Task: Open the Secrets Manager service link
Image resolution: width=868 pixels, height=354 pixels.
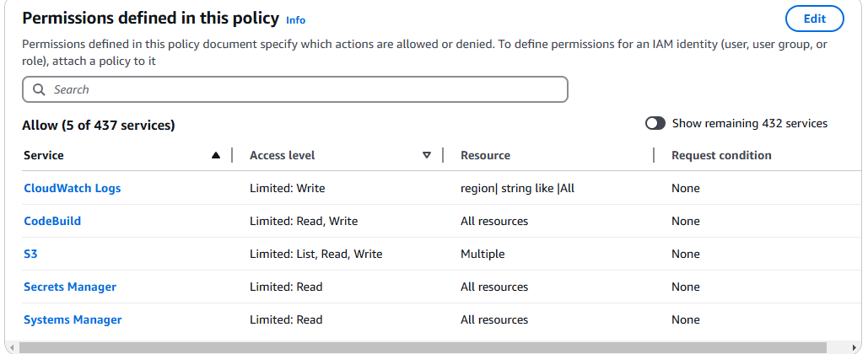Action: (x=70, y=287)
